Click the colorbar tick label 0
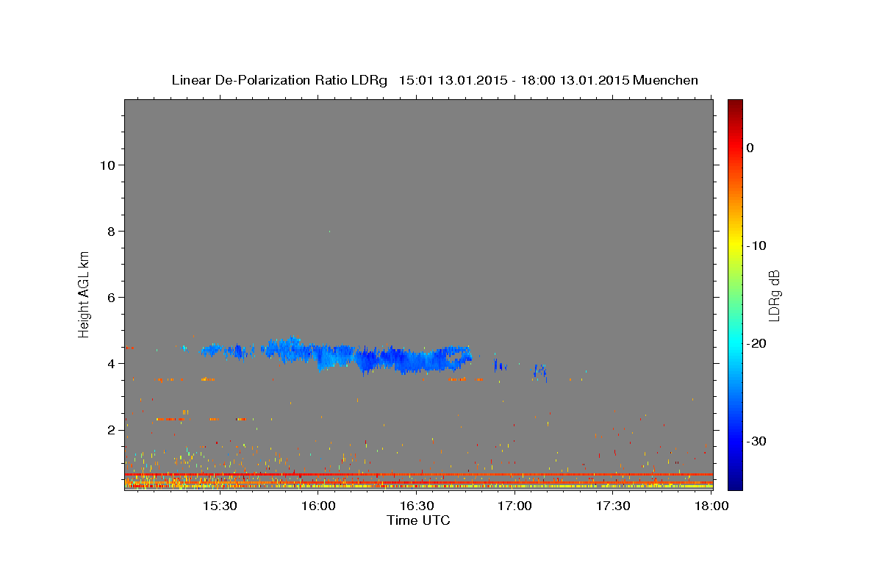This screenshot has width=882, height=588. click(750, 148)
